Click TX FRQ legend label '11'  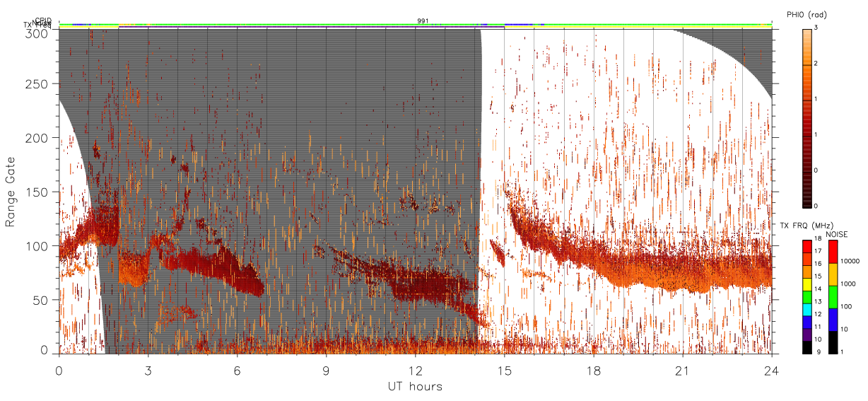tap(819, 327)
